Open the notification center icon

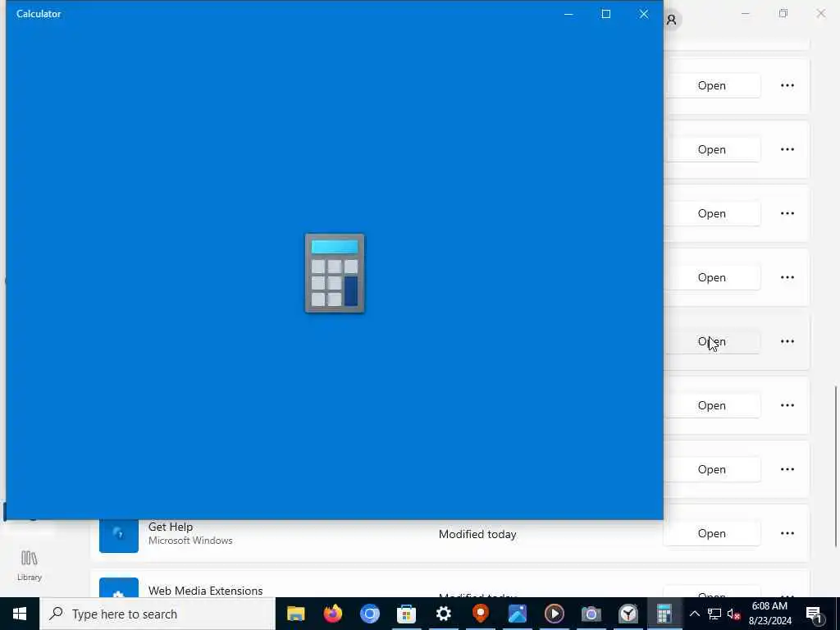point(814,614)
